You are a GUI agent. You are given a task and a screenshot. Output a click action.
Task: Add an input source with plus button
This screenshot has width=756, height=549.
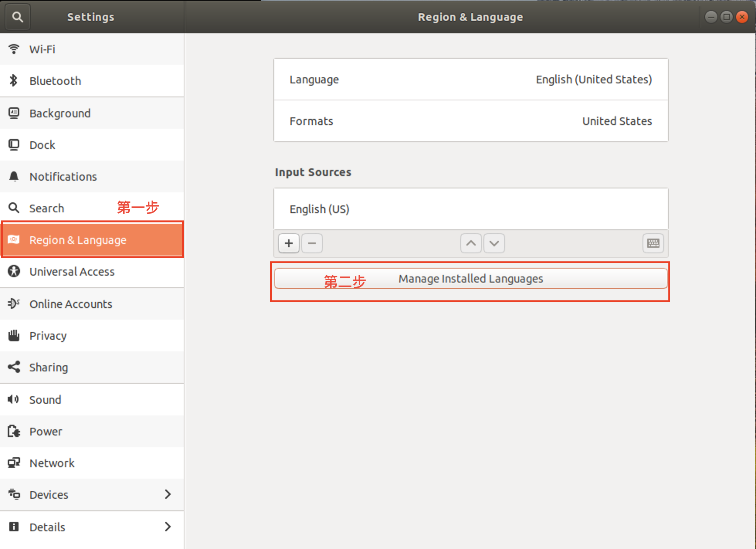point(288,243)
